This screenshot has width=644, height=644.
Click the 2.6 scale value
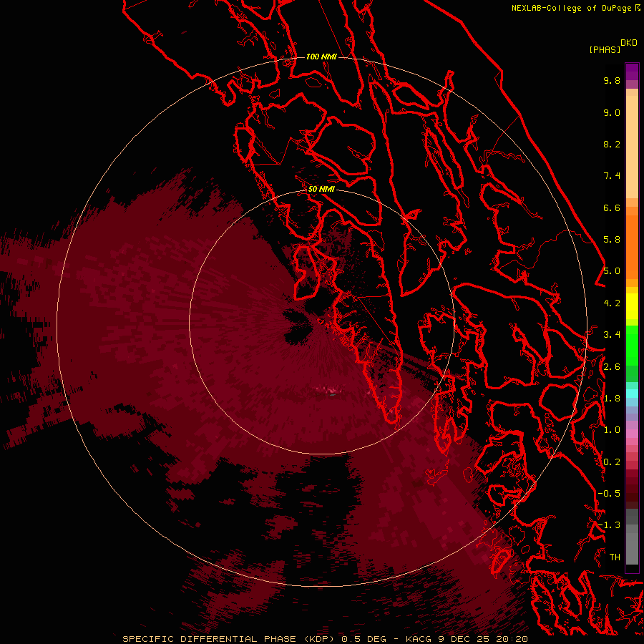[612, 367]
